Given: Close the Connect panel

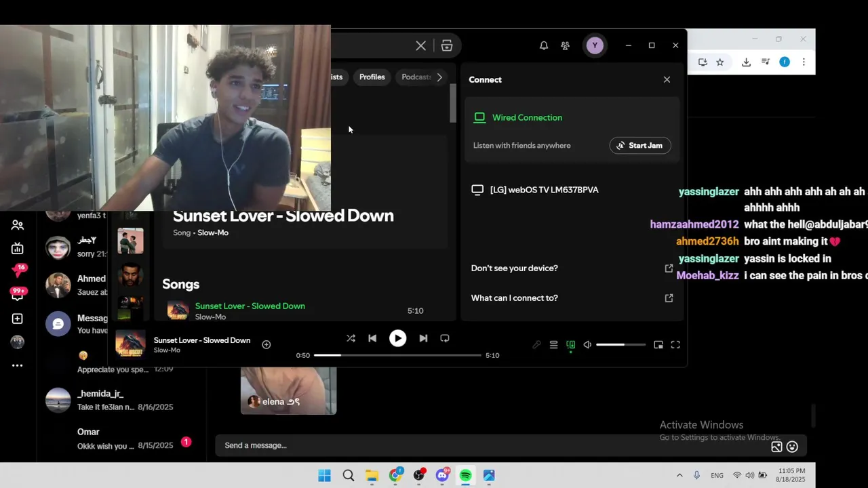Looking at the screenshot, I should coord(667,80).
